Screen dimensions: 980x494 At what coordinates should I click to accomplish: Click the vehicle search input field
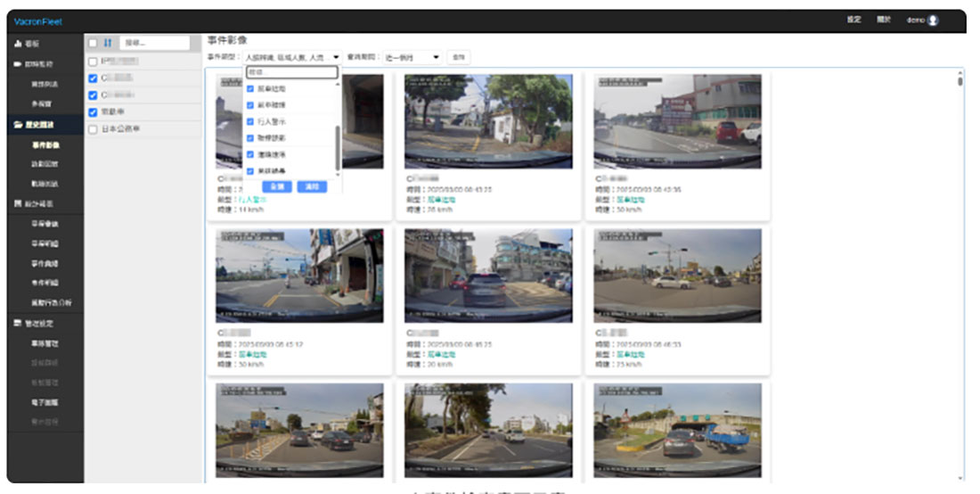coord(154,43)
